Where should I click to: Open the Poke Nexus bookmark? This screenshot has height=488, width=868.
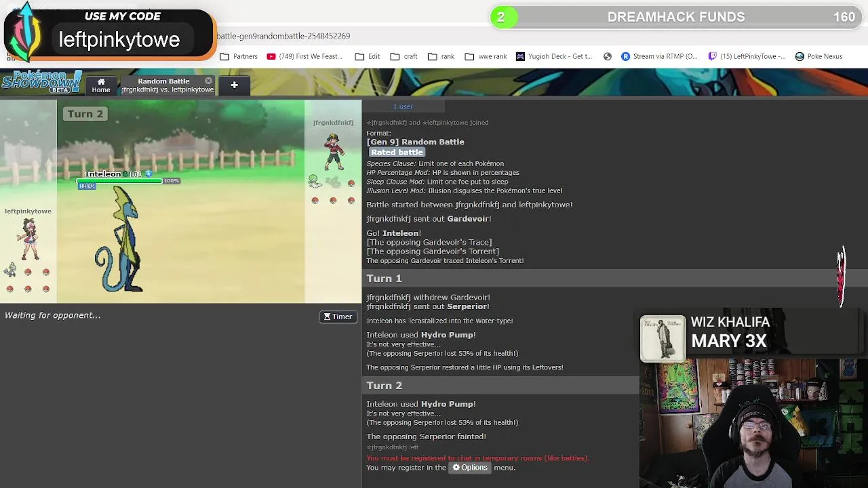click(818, 56)
